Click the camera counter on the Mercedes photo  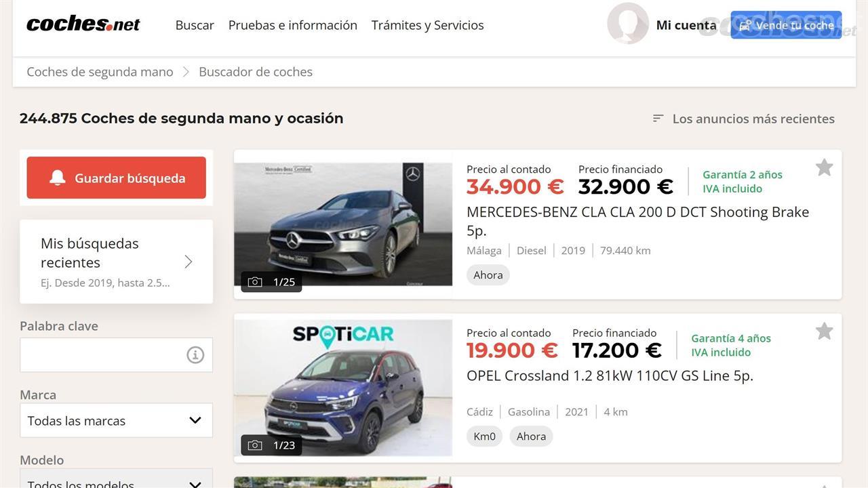click(x=271, y=282)
